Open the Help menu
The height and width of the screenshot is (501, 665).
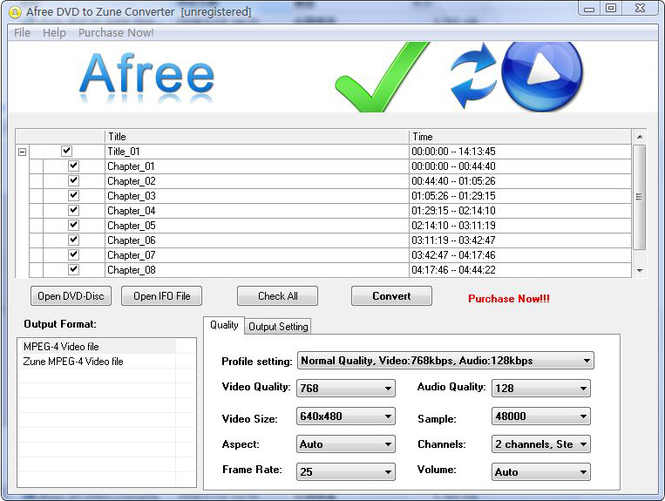point(54,33)
